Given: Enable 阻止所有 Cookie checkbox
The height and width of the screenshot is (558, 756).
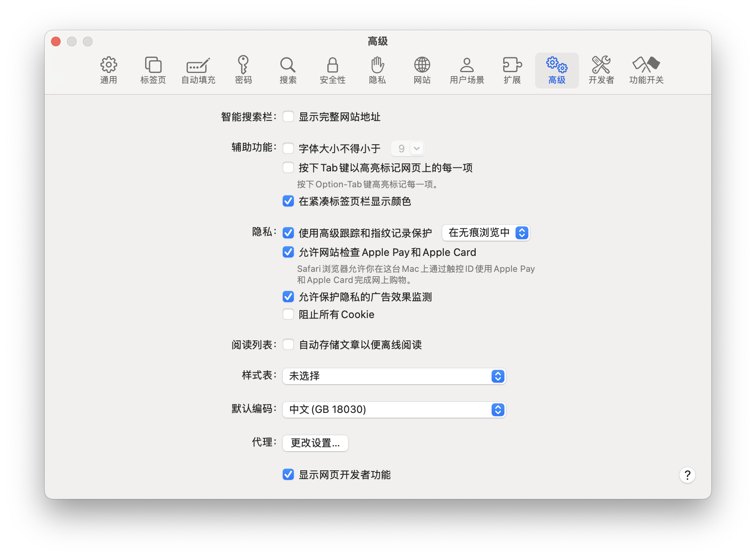Looking at the screenshot, I should (x=288, y=314).
